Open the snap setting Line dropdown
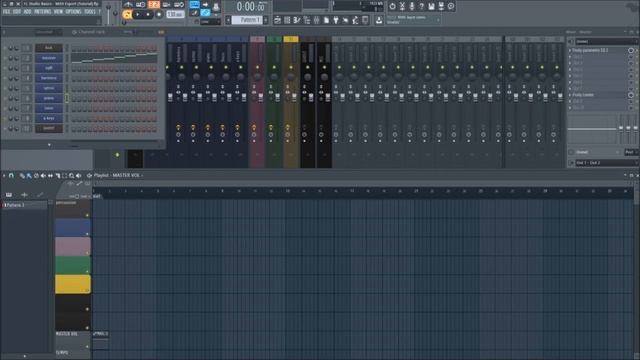The height and width of the screenshot is (360, 640). pos(210,22)
